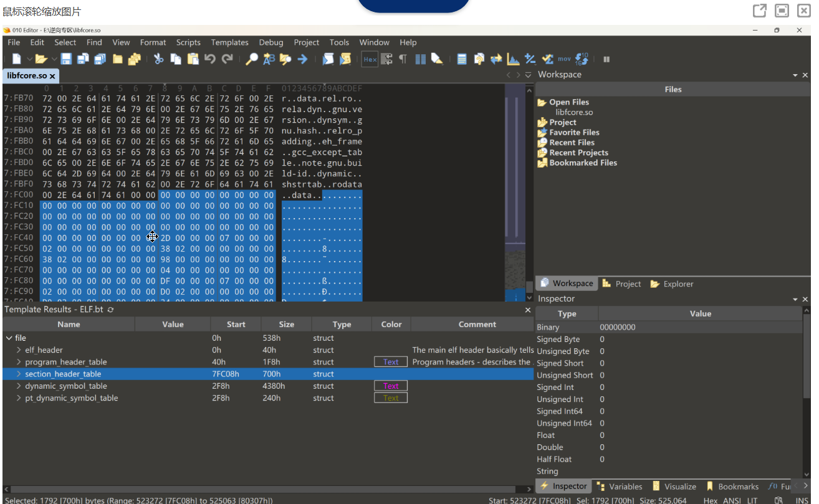Click the Save (single floppy disk) icon
The image size is (819, 504).
click(x=66, y=59)
